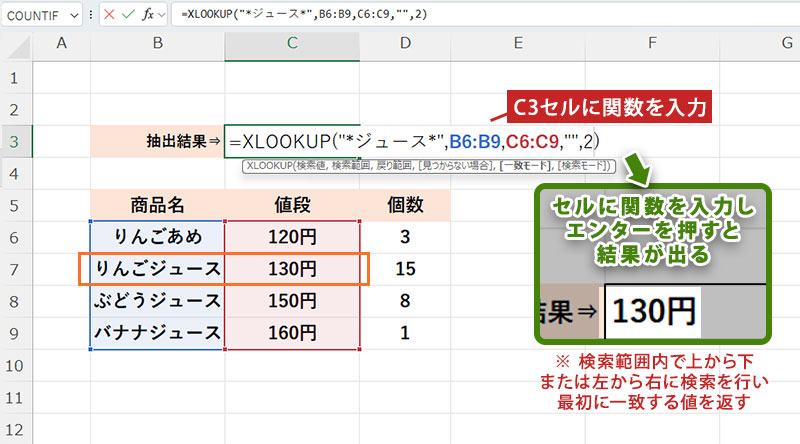Select row 9 header
This screenshot has width=800, height=444.
point(14,334)
